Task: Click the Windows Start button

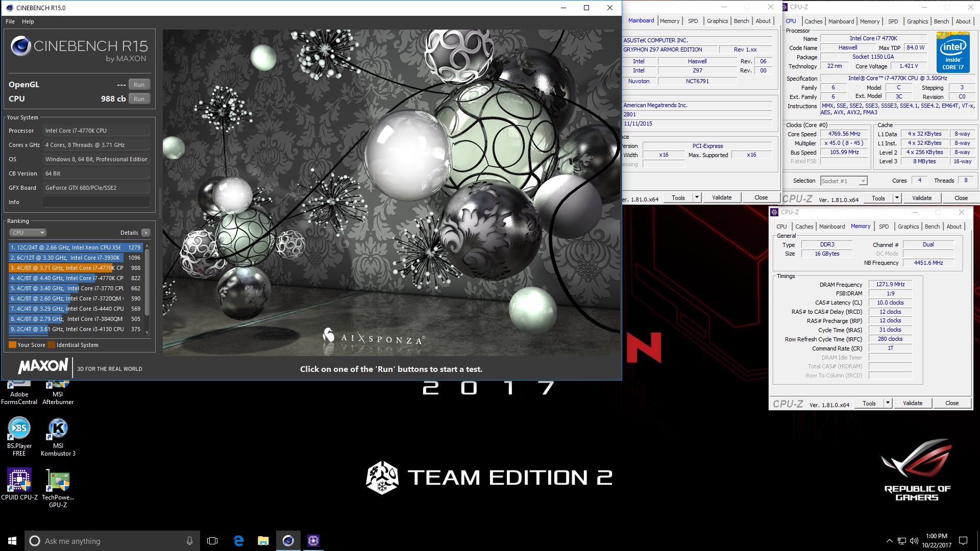Action: click(x=12, y=541)
